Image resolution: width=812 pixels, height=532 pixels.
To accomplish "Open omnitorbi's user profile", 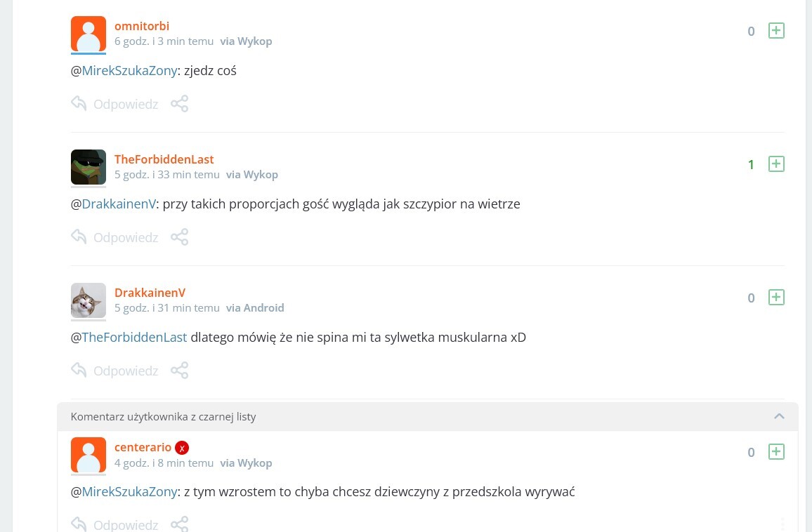I will (x=142, y=26).
